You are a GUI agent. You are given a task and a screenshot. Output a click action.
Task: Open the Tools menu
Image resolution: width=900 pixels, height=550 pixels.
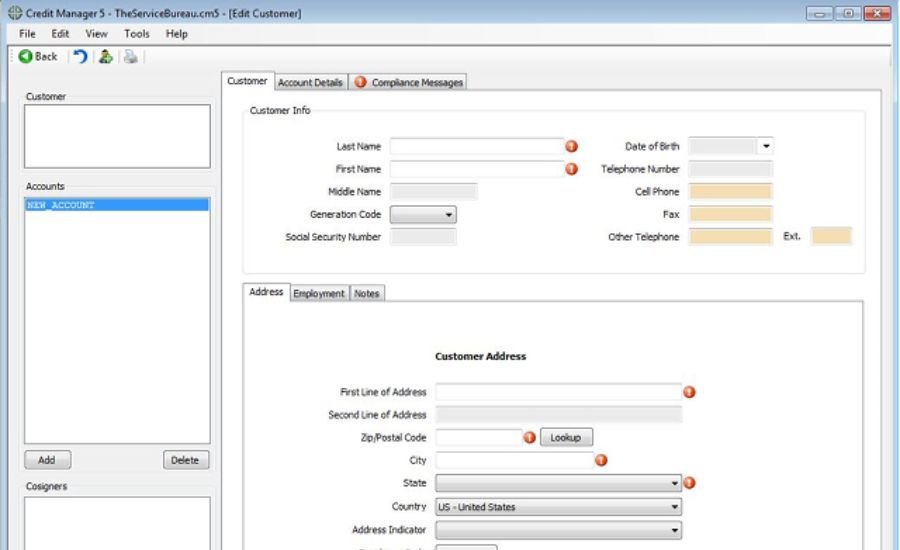tap(137, 34)
